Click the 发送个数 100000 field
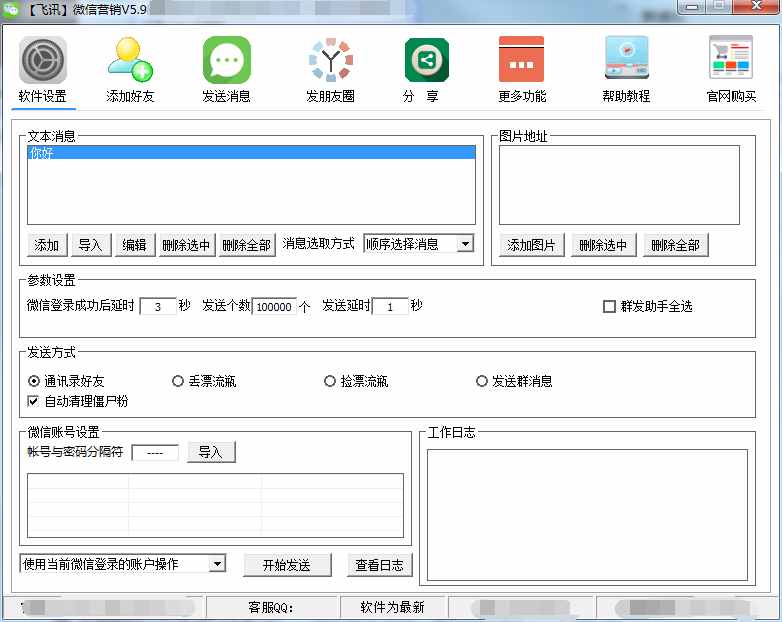 tap(274, 306)
